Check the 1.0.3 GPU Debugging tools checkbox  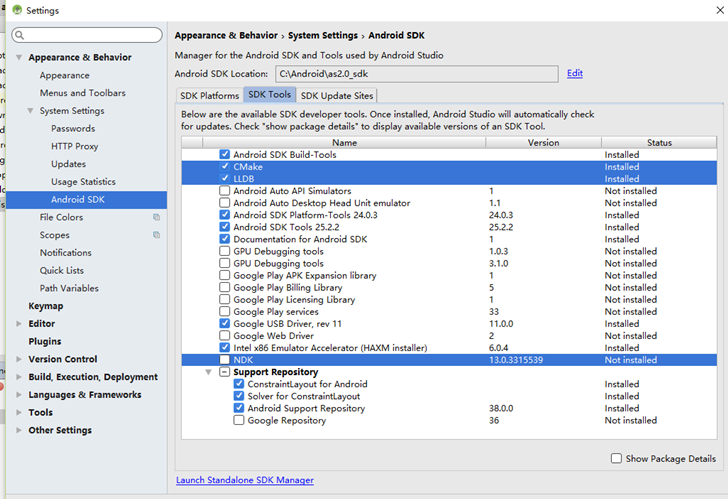click(225, 251)
